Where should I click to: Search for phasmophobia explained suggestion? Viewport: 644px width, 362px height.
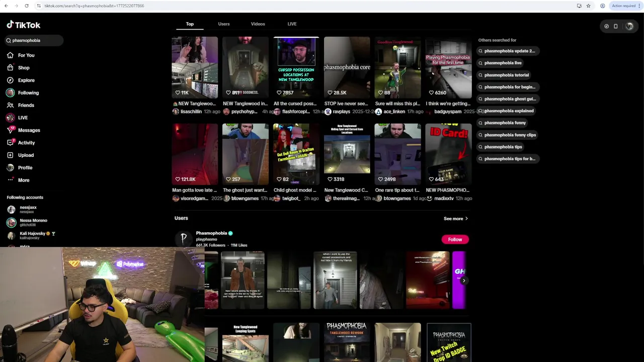[506, 111]
